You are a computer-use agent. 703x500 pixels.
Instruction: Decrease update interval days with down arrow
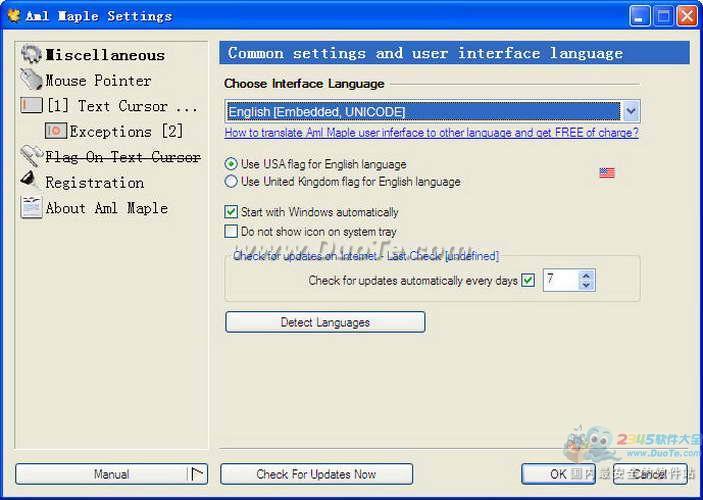tap(586, 285)
